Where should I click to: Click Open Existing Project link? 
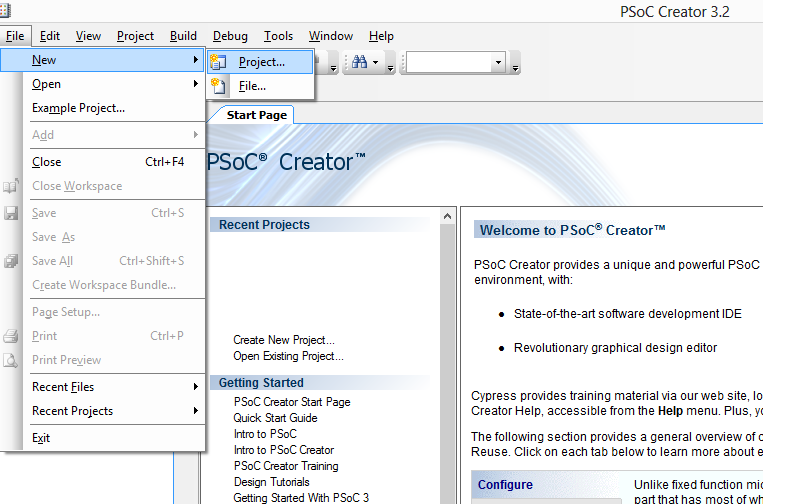pos(288,356)
